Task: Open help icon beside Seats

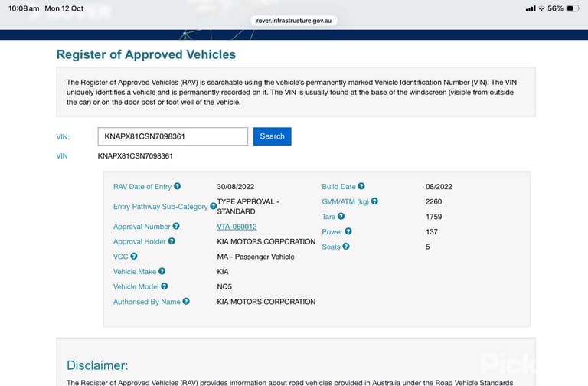Action: (x=346, y=247)
